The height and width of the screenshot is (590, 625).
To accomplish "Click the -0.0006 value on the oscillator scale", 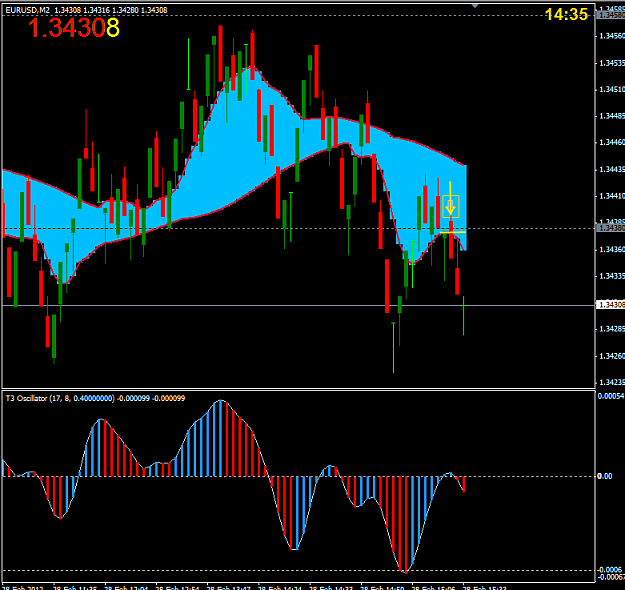I will click(x=609, y=570).
